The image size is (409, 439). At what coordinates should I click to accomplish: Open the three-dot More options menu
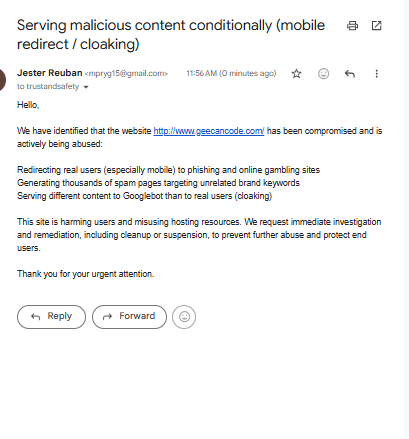click(x=377, y=73)
